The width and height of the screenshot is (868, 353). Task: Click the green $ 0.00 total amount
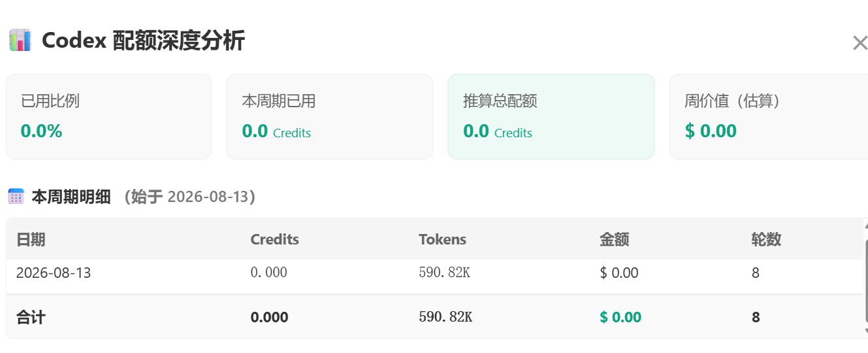point(620,318)
